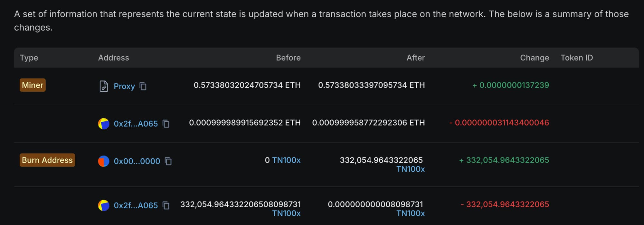Image resolution: width=644 pixels, height=225 pixels.
Task: Copy the 0x00...0000 burn address
Action: pos(168,161)
